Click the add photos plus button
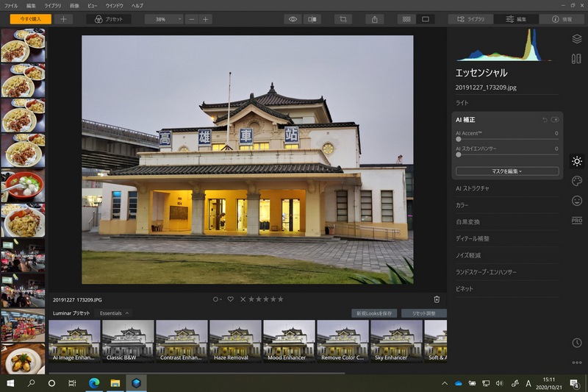588x392 pixels. (x=63, y=19)
